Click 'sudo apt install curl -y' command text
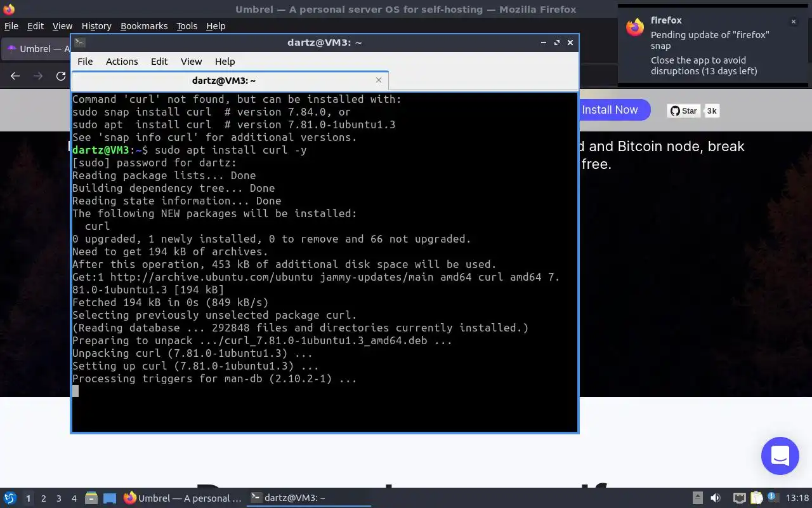The image size is (812, 508). pyautogui.click(x=231, y=150)
